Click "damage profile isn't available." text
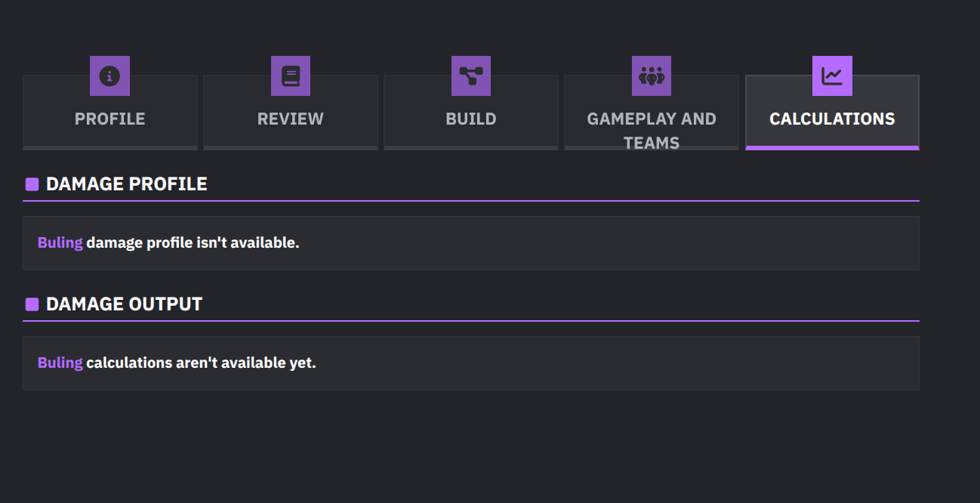980x503 pixels. click(x=193, y=243)
